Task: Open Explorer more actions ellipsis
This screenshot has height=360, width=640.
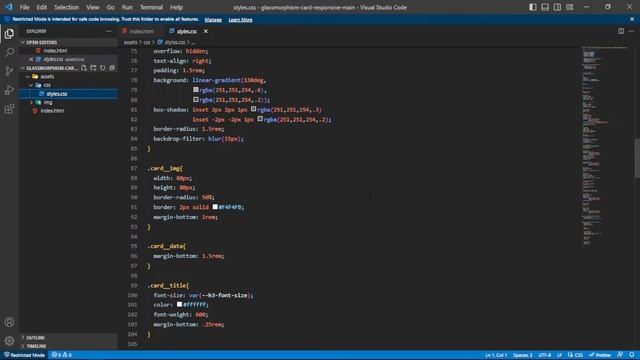Action: point(109,31)
